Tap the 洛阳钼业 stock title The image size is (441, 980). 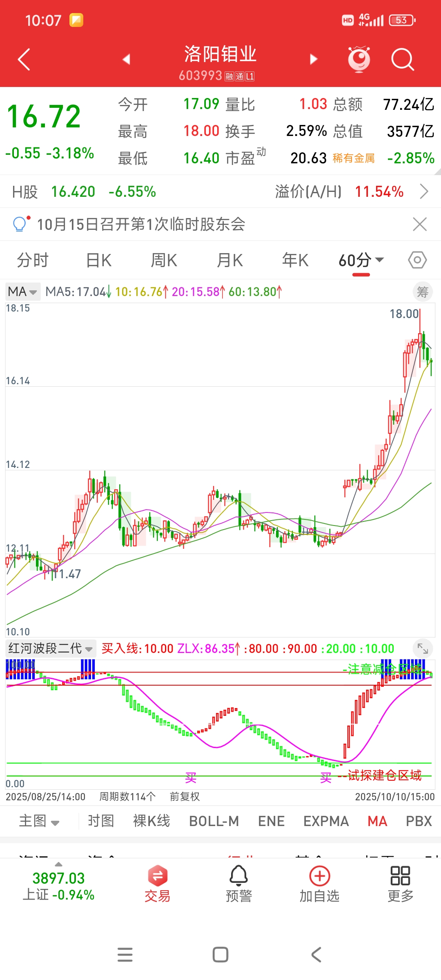pyautogui.click(x=220, y=54)
